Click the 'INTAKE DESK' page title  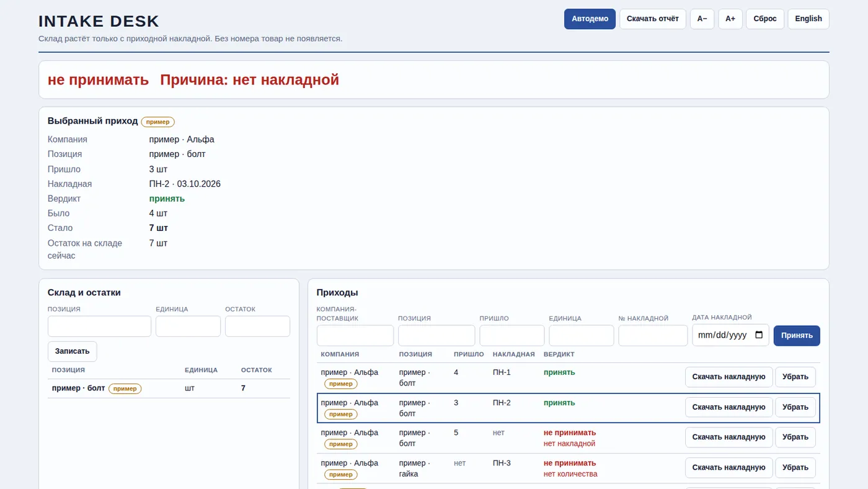point(99,21)
